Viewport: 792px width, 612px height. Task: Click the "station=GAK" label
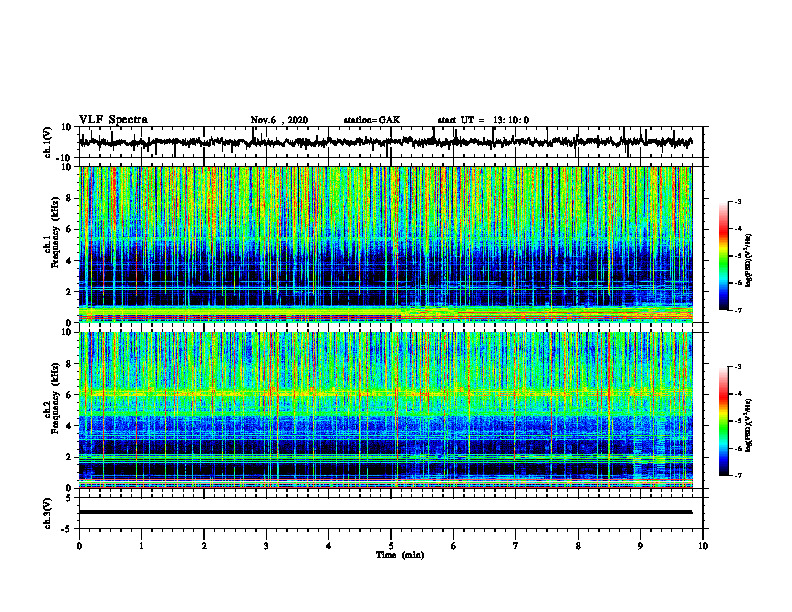point(372,120)
